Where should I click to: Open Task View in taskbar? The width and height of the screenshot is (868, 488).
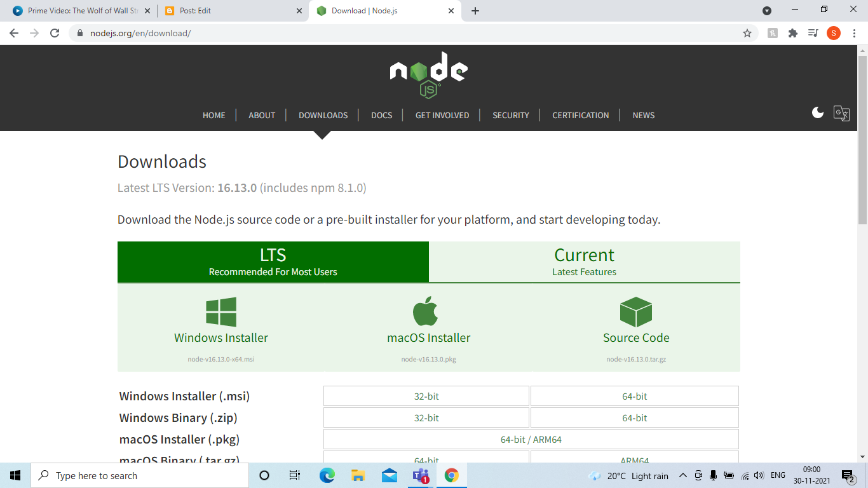295,475
